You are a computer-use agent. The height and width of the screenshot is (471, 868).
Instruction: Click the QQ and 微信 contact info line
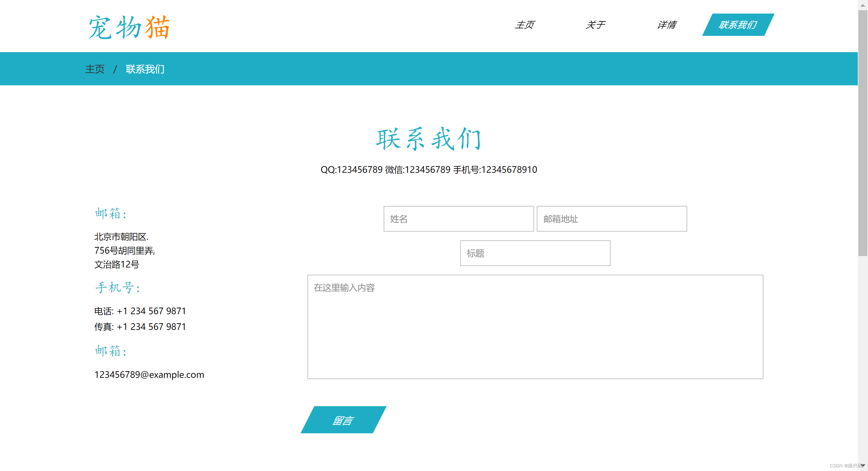pyautogui.click(x=429, y=169)
